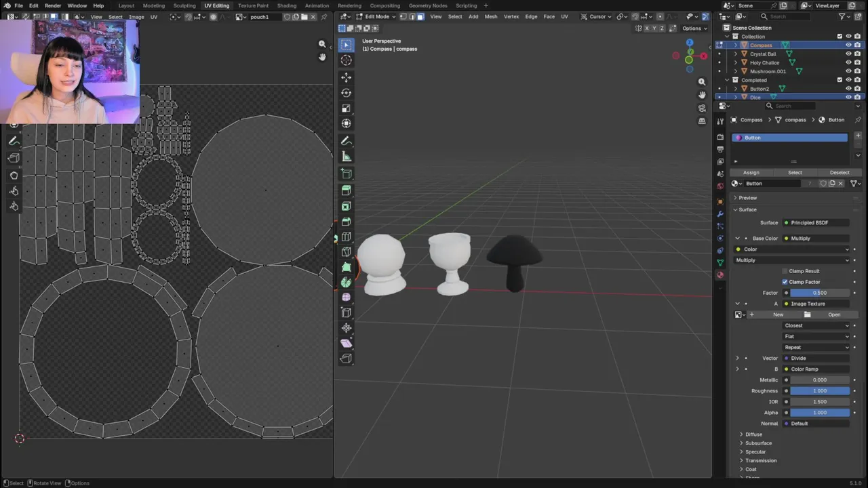
Task: Select the Rip Region tool
Action: 346,359
